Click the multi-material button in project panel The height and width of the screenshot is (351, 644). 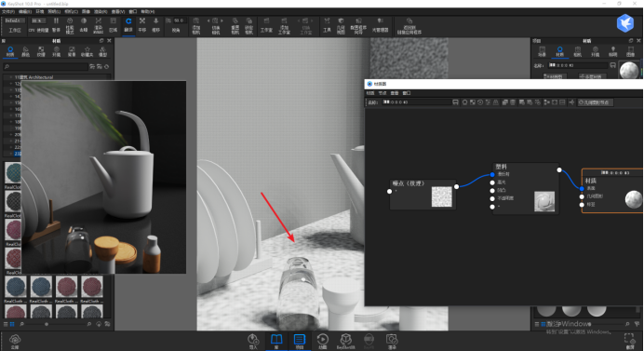point(592,76)
